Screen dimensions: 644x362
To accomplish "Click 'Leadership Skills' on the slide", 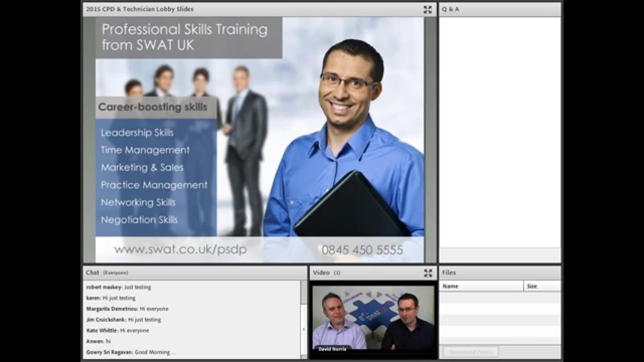I will pyautogui.click(x=137, y=133).
